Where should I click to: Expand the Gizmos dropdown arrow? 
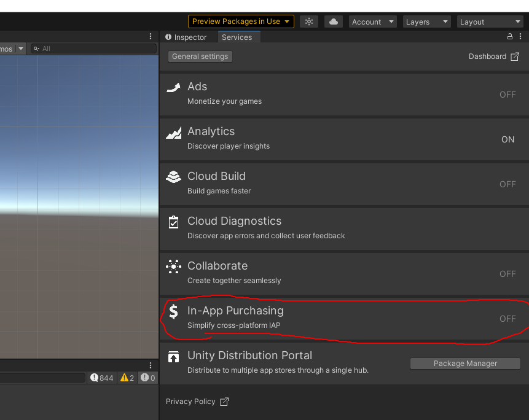[21, 49]
